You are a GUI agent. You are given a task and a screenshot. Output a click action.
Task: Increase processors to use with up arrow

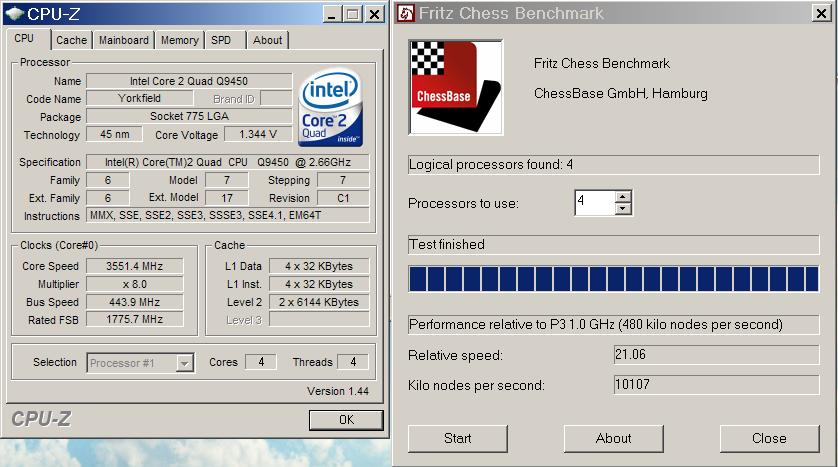coord(623,197)
